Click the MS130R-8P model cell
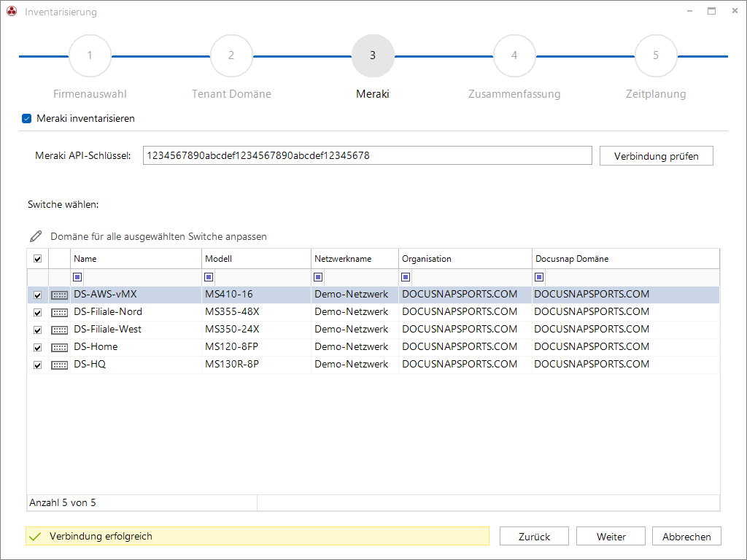747x560 pixels. (256, 365)
